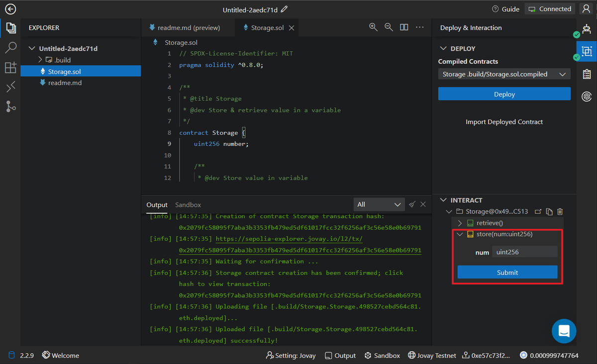Toggle the Sandbox item in the status bar
The height and width of the screenshot is (364, 597).
pyautogui.click(x=382, y=356)
